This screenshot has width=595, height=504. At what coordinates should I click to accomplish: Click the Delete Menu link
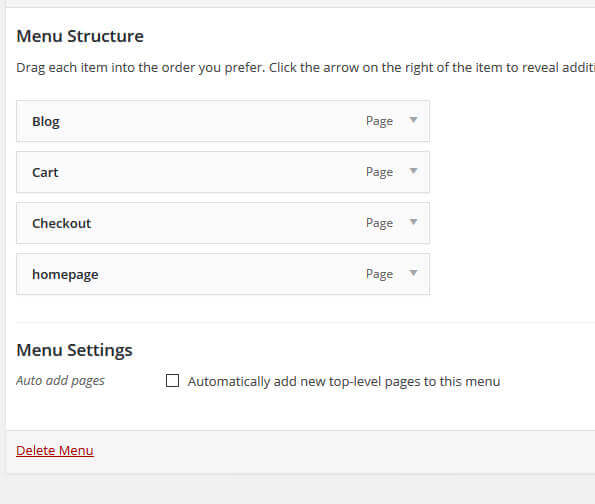click(x=55, y=450)
